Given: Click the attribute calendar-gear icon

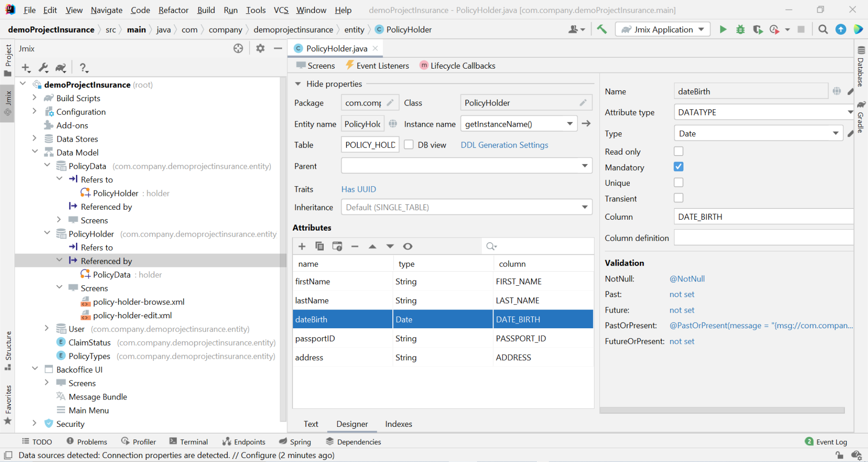Looking at the screenshot, I should (337, 246).
